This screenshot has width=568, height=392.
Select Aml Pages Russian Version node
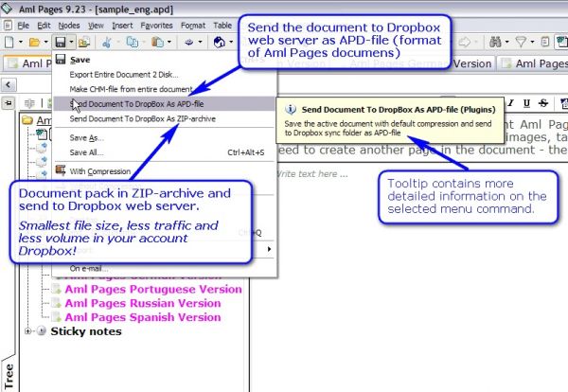click(x=143, y=303)
